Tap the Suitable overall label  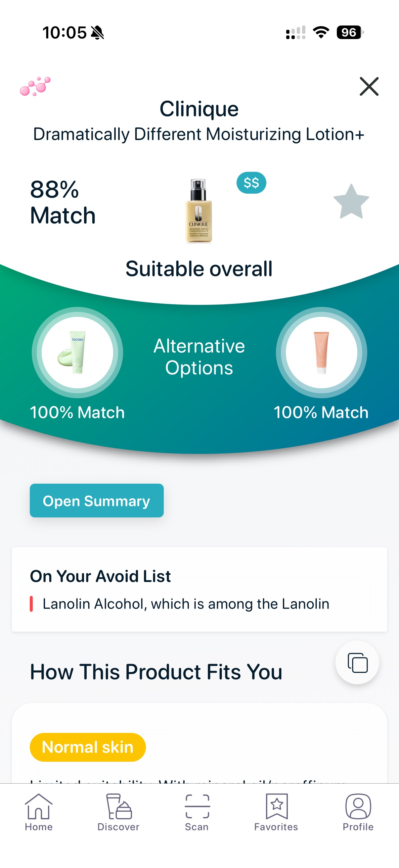pyautogui.click(x=199, y=268)
